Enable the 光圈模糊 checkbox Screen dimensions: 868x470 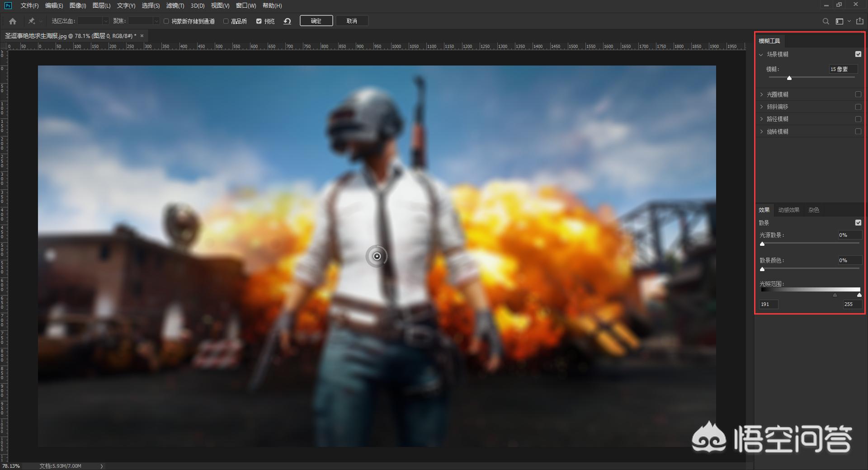click(858, 94)
